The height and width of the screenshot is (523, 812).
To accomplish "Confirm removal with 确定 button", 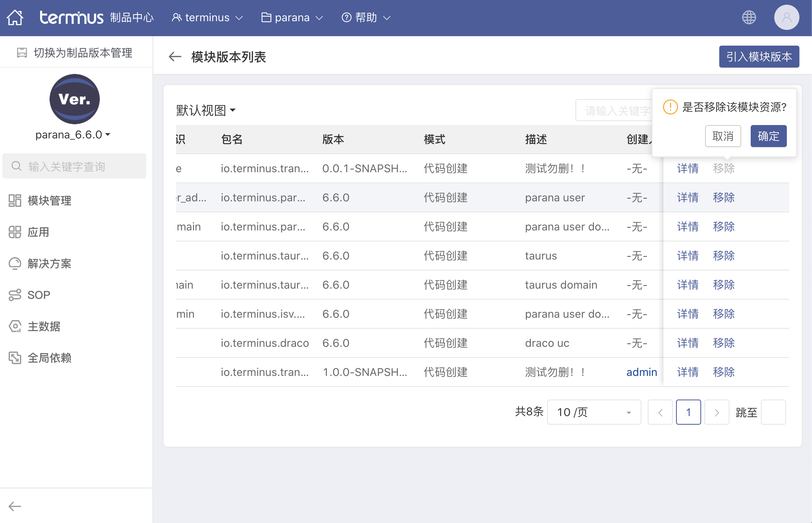I will (768, 136).
